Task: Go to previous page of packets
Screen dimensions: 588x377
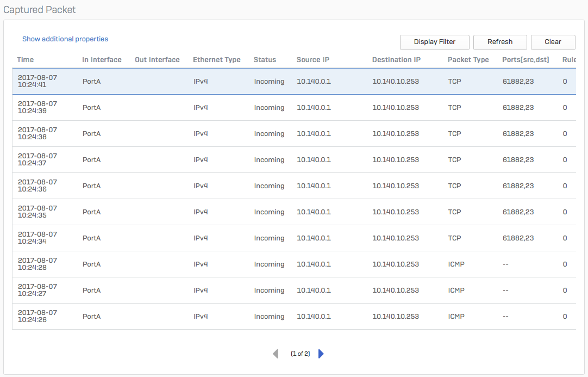Action: 276,354
